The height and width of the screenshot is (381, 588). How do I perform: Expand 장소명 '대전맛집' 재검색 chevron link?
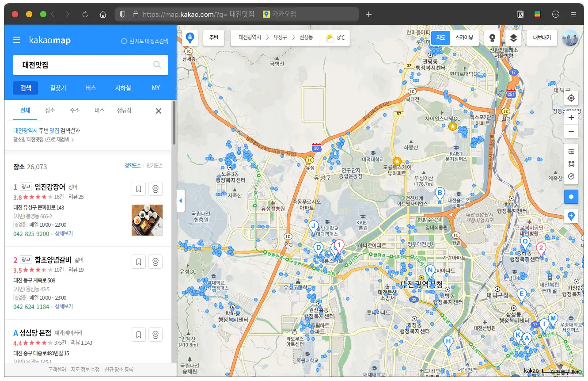point(44,140)
